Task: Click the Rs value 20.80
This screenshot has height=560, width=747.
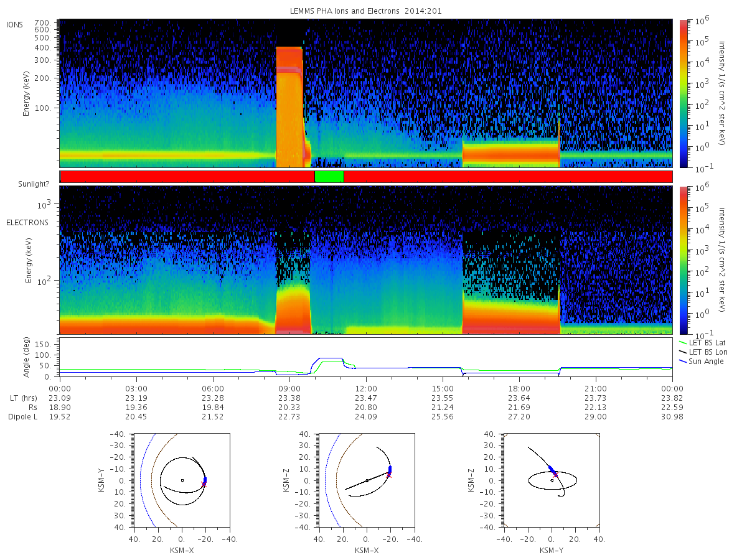Action: [x=366, y=408]
